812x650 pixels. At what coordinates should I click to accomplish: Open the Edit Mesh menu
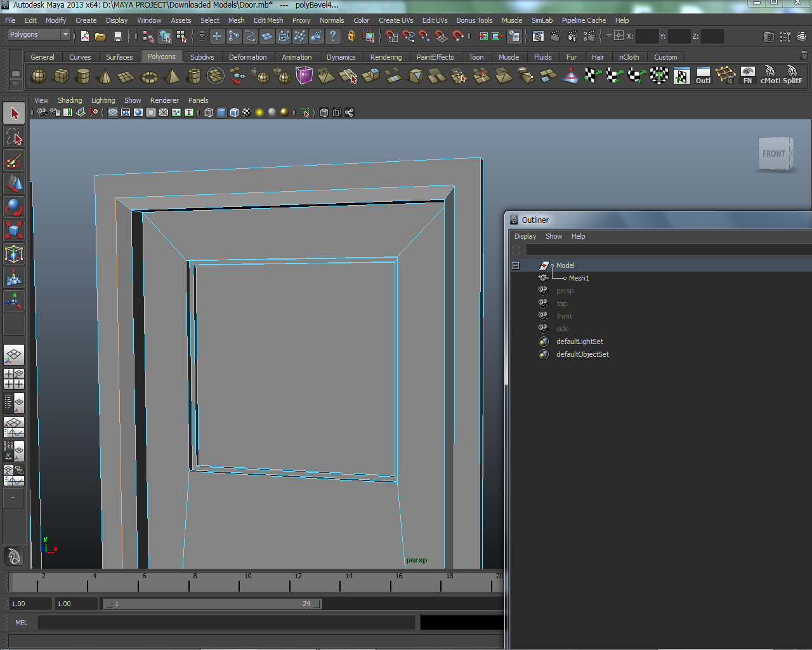pos(268,20)
